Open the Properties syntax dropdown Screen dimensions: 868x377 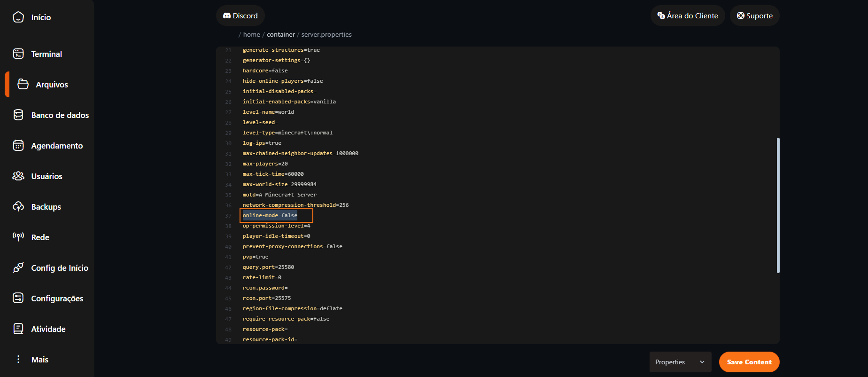(680, 362)
